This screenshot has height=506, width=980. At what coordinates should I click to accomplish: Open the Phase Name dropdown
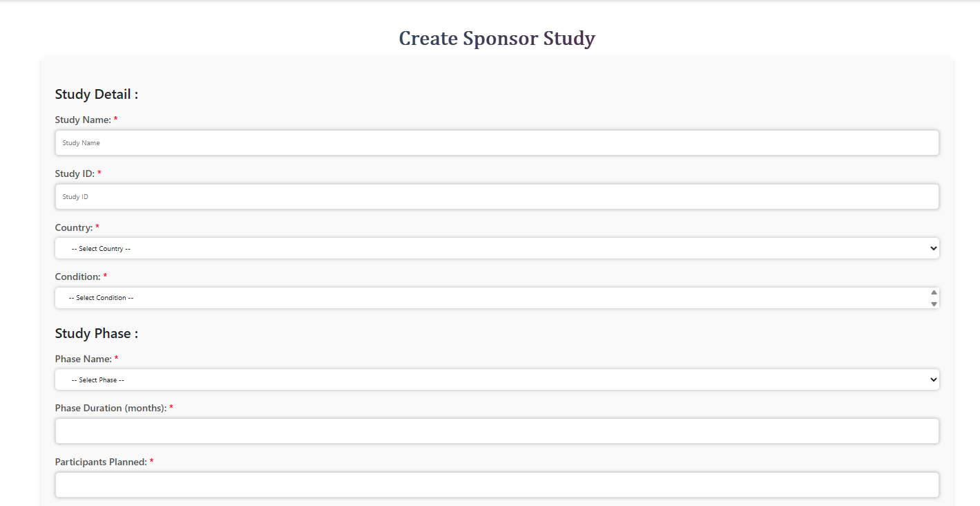tap(497, 379)
